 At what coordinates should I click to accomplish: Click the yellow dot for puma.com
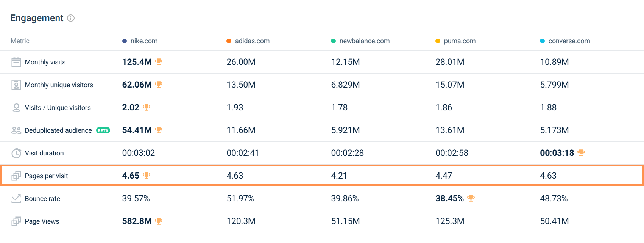438,41
